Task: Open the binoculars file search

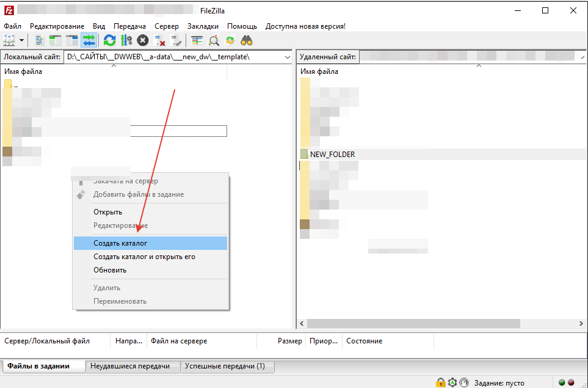Action: click(x=247, y=40)
